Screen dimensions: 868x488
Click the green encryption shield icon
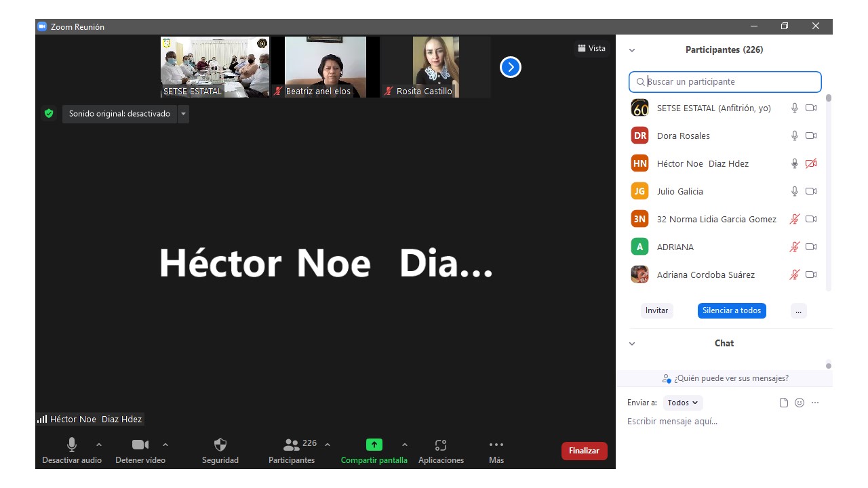click(x=49, y=114)
